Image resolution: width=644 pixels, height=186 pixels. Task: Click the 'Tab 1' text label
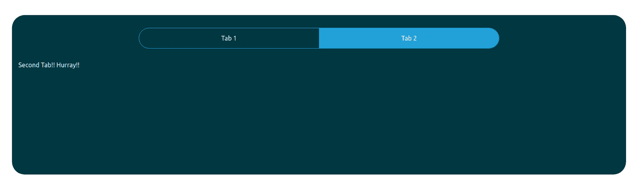coord(229,38)
